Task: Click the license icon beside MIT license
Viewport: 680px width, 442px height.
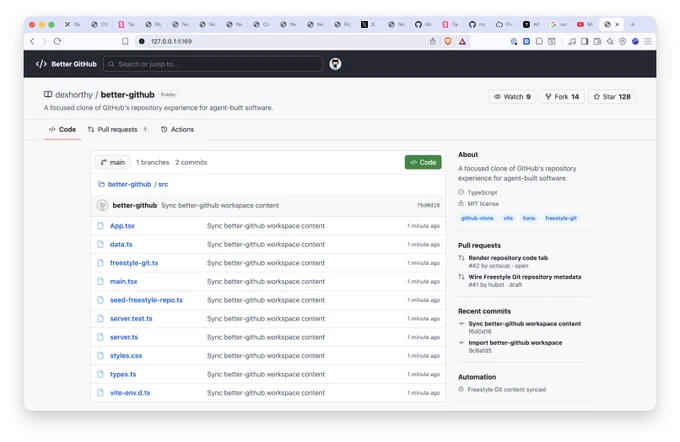Action: [x=461, y=203]
